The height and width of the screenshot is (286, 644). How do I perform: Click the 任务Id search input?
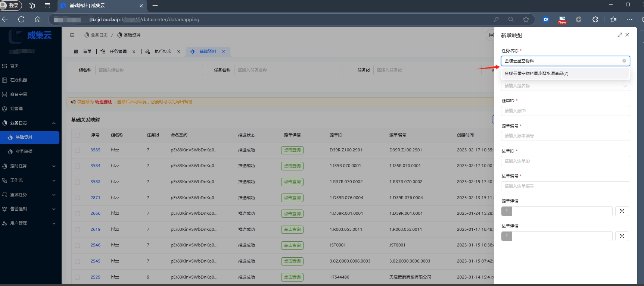click(x=427, y=70)
